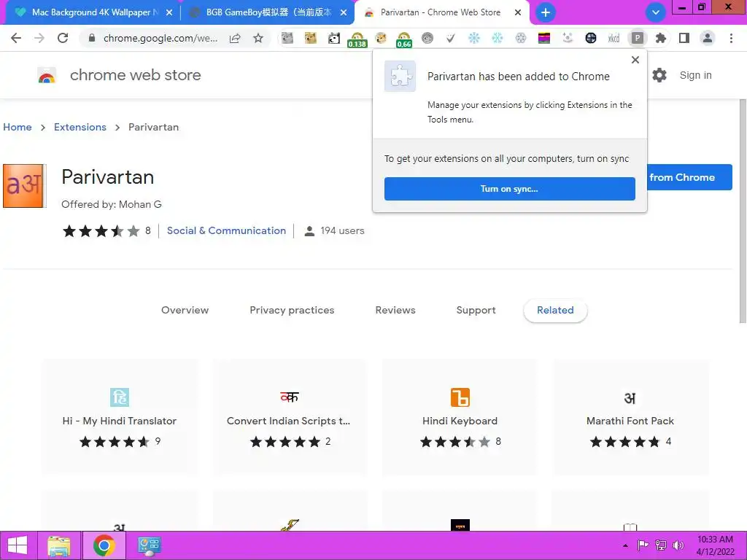Open the taskbar clock and date
The width and height of the screenshot is (747, 560).
click(715, 545)
